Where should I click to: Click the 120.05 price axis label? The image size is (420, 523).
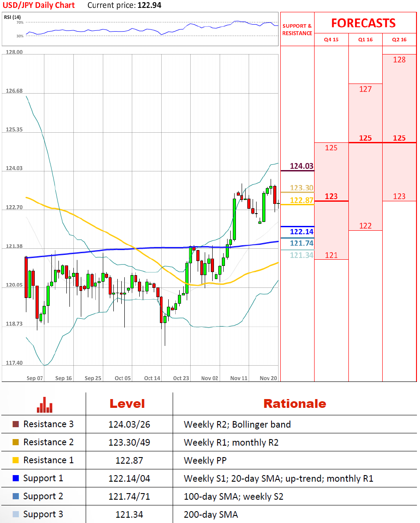coord(14,285)
